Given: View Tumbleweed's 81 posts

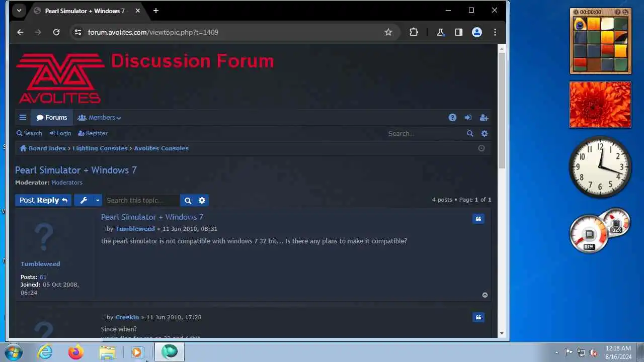Looking at the screenshot, I should coord(43,277).
